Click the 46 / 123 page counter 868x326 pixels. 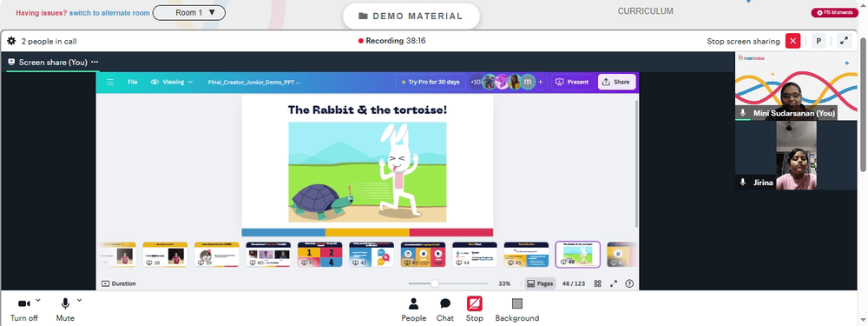coord(574,283)
